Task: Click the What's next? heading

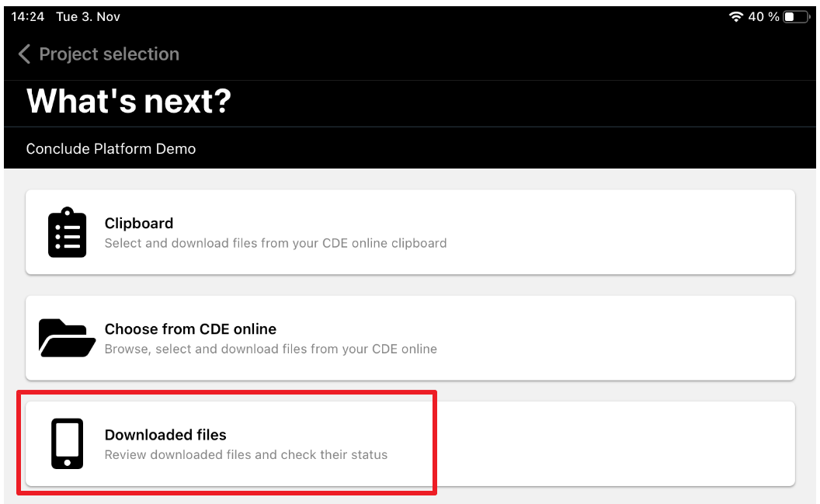Action: (x=129, y=101)
